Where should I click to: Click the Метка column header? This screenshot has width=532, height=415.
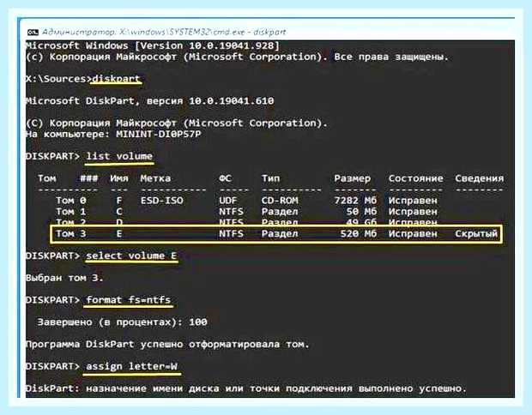click(x=155, y=178)
